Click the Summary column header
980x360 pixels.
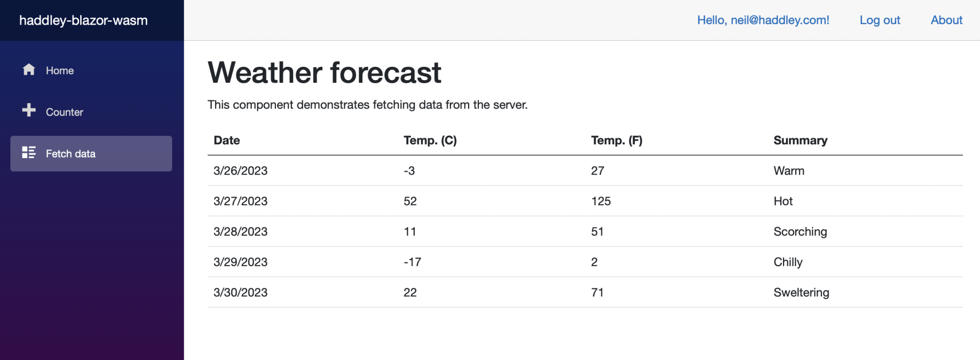(x=800, y=140)
